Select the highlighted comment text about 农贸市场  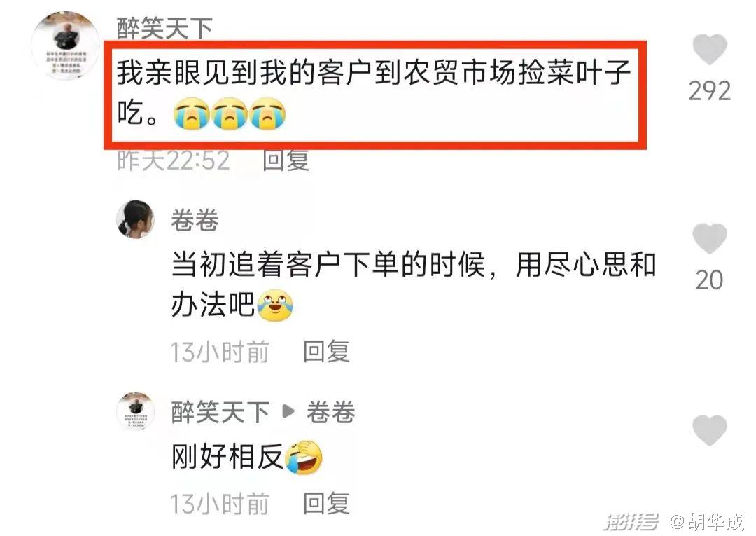coord(374,93)
